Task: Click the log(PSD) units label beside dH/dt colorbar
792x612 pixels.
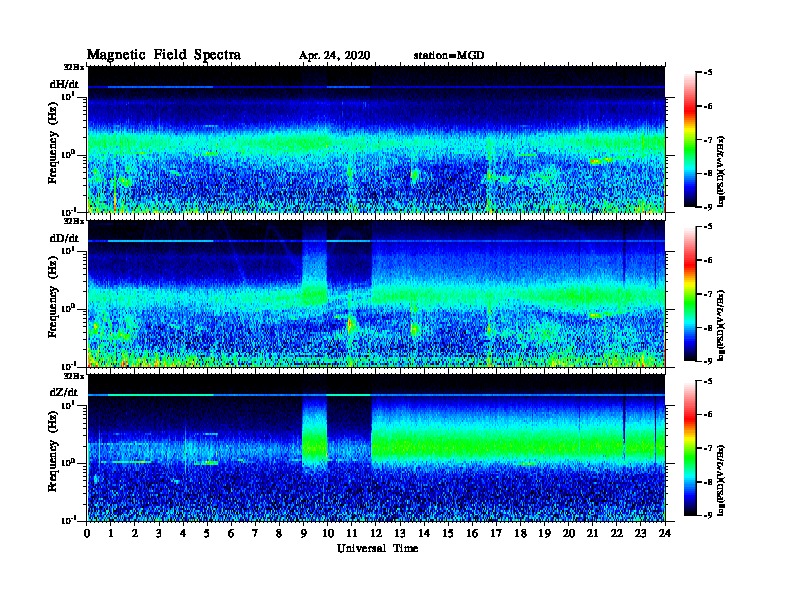Action: point(721,171)
